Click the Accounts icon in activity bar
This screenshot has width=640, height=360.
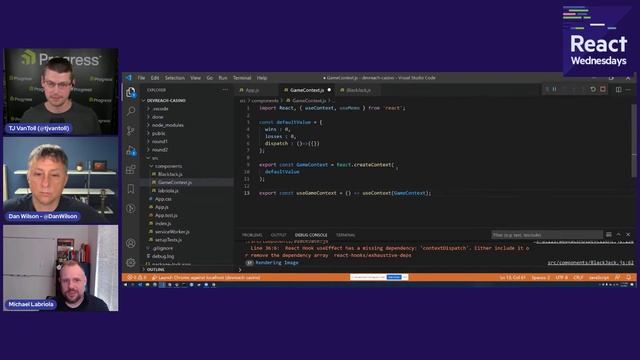pyautogui.click(x=131, y=243)
